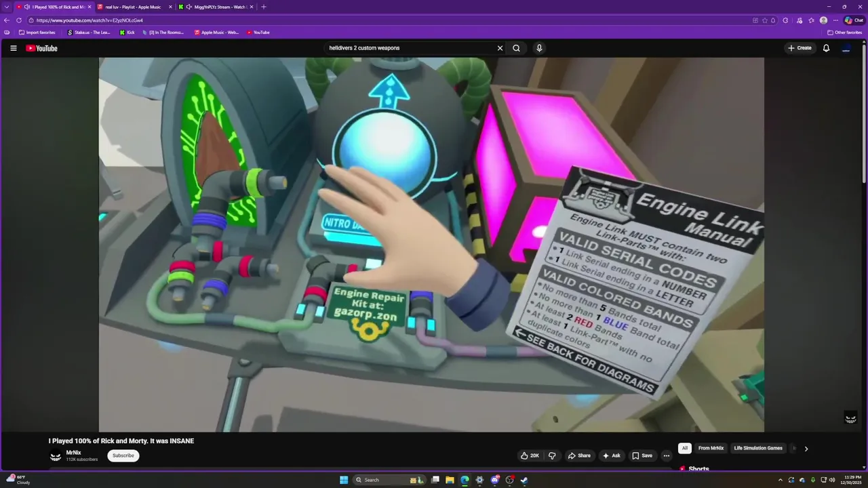
Task: Open browser profile avatar
Action: (x=823, y=20)
